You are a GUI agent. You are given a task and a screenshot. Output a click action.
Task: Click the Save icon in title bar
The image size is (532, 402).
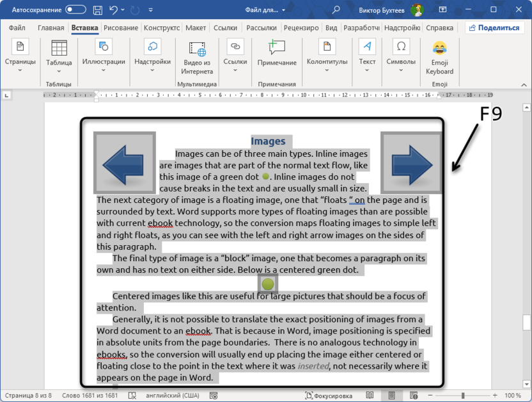coord(97,10)
